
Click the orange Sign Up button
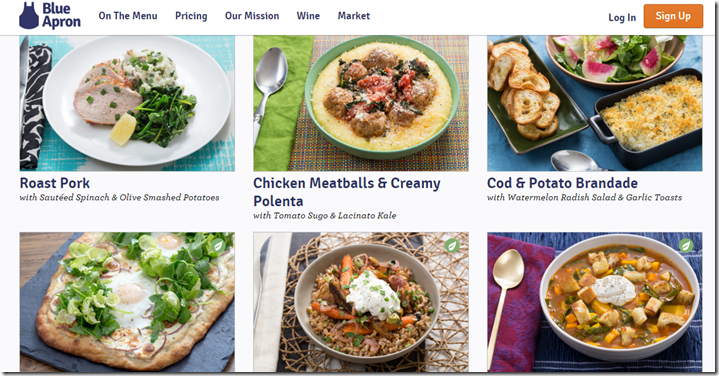point(673,16)
